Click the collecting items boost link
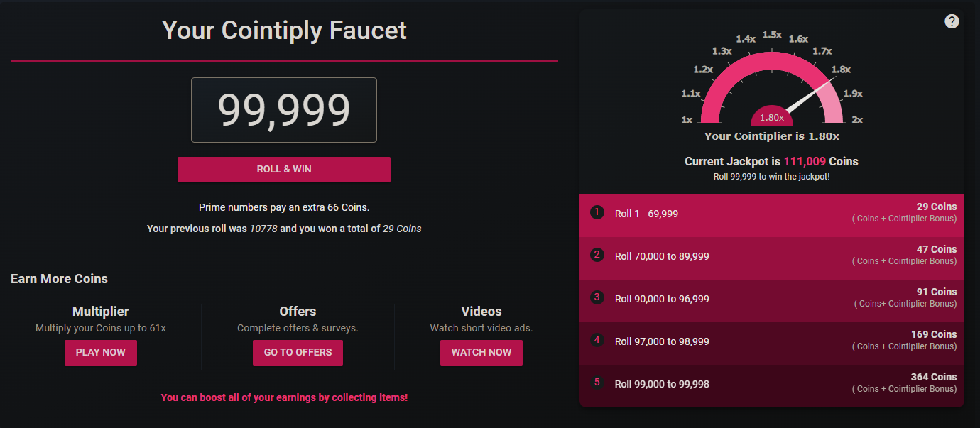The image size is (980, 428). tap(284, 397)
